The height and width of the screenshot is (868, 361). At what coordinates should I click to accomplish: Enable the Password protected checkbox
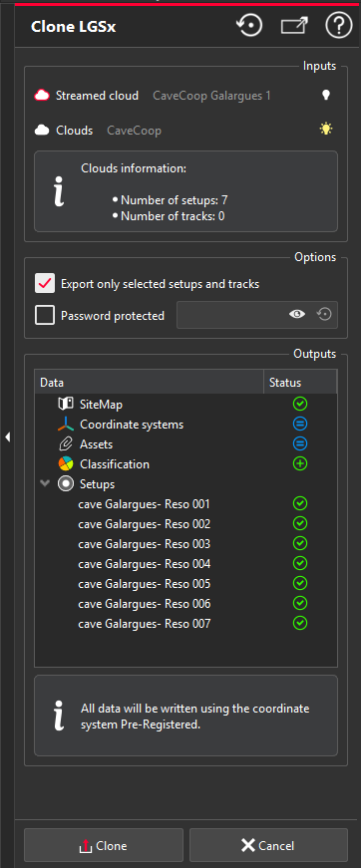point(45,315)
